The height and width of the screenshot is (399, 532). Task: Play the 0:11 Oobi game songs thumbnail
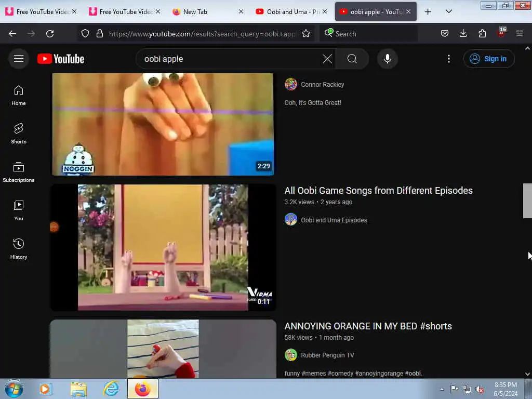[x=163, y=248]
